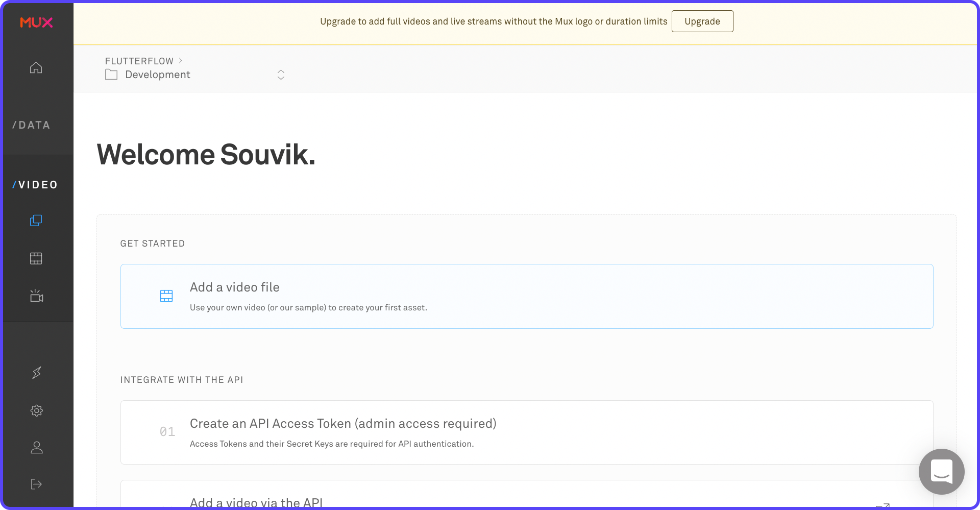Screen dimensions: 980x510
Task: Click the Upgrade button
Action: [x=702, y=21]
